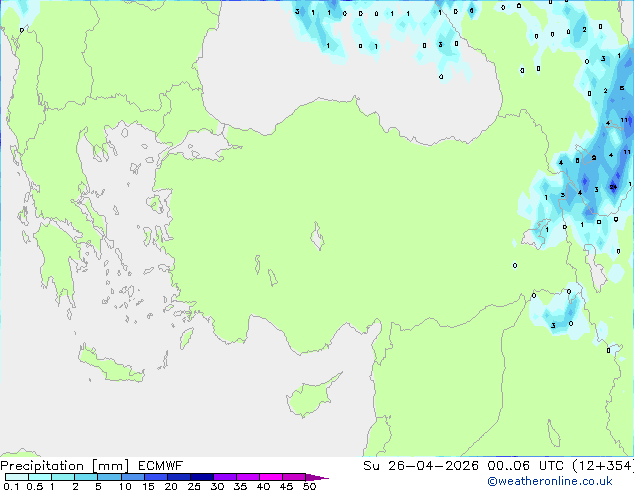
Task: Click the '10' legend scale label
Action: pos(125,486)
